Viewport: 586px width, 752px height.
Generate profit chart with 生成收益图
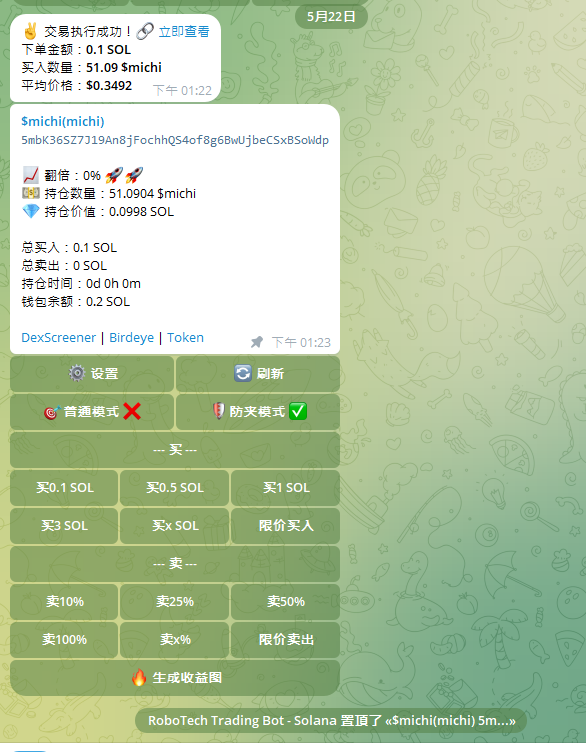tap(175, 678)
